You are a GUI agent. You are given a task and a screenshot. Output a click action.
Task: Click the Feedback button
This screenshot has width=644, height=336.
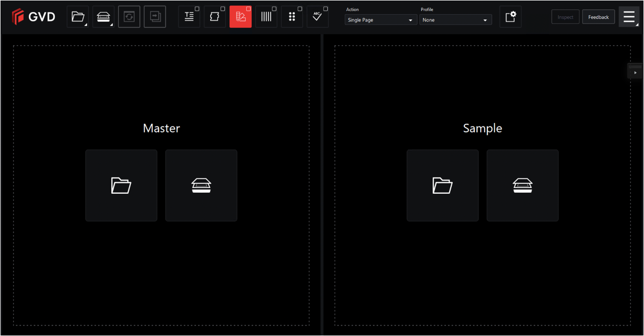click(x=598, y=17)
